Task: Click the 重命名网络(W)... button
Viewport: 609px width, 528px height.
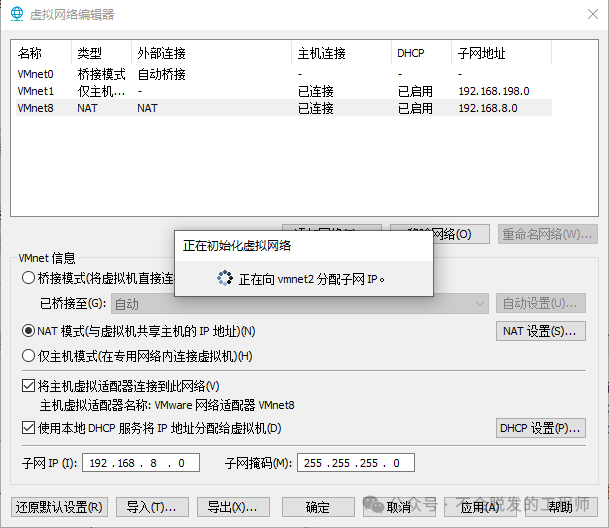Action: pyautogui.click(x=548, y=234)
